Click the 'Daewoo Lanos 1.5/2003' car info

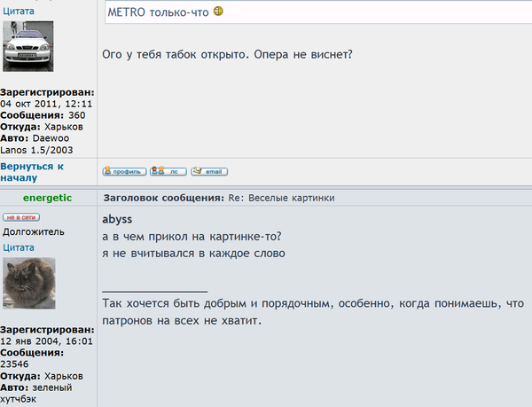(x=42, y=144)
